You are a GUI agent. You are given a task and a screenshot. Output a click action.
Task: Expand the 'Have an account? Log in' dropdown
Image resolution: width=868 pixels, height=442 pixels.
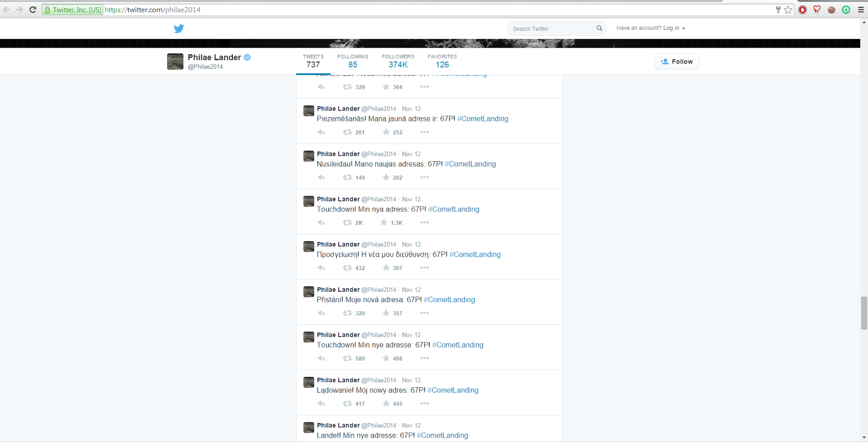pyautogui.click(x=651, y=28)
